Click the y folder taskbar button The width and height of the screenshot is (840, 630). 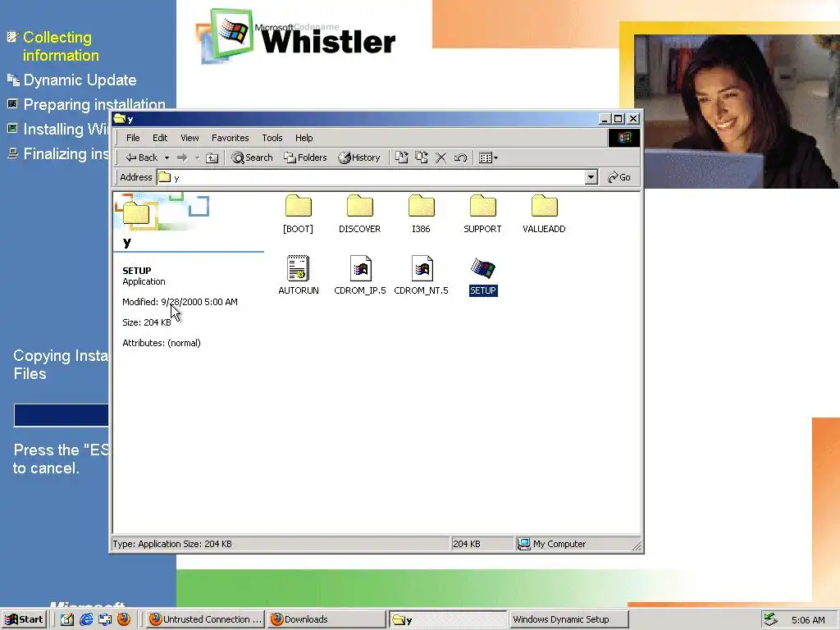click(x=448, y=619)
